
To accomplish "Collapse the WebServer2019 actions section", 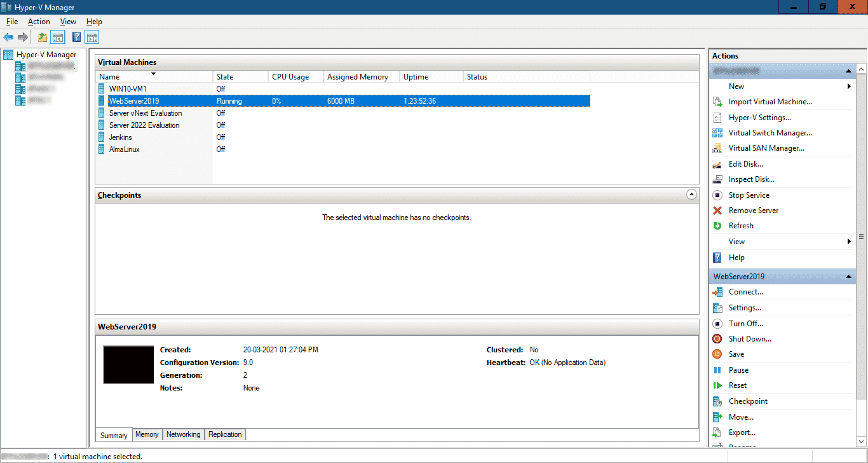I will 849,276.
